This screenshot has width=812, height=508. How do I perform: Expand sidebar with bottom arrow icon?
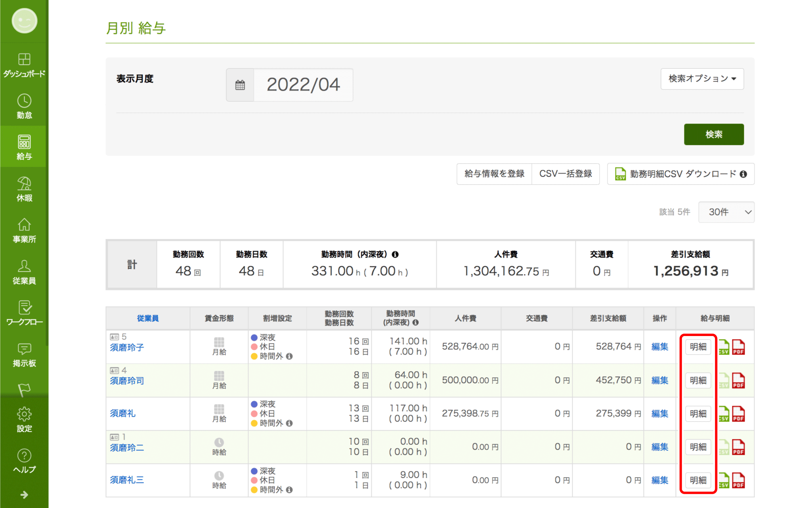click(24, 495)
